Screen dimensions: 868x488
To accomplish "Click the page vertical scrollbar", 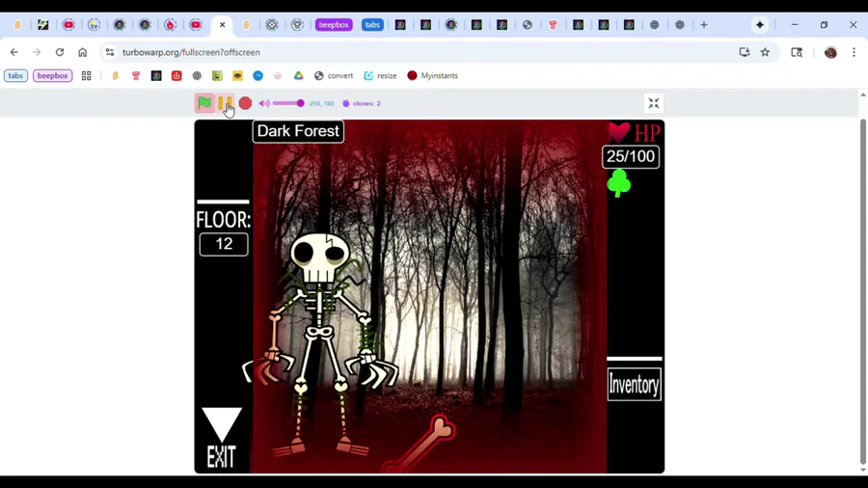I will point(862,290).
